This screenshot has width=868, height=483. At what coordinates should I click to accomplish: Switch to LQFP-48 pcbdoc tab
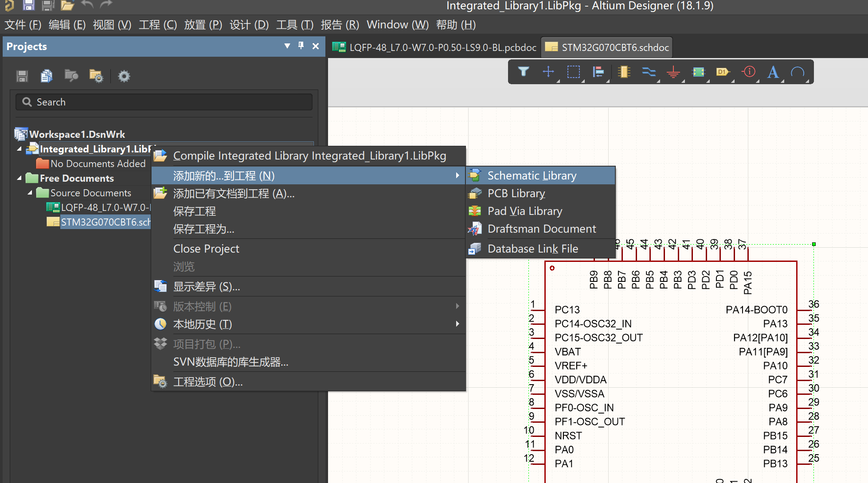pyautogui.click(x=434, y=47)
